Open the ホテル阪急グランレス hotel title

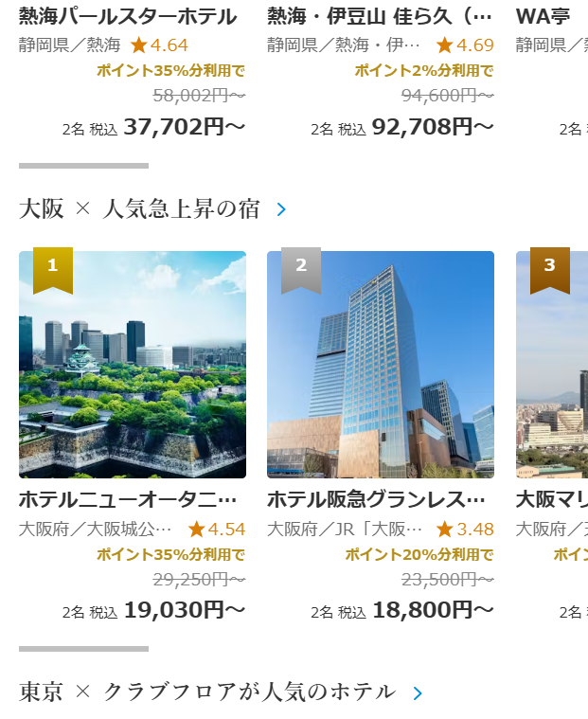[376, 500]
